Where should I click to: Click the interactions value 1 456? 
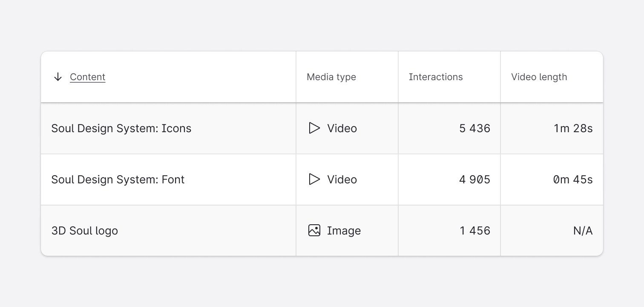click(x=475, y=231)
